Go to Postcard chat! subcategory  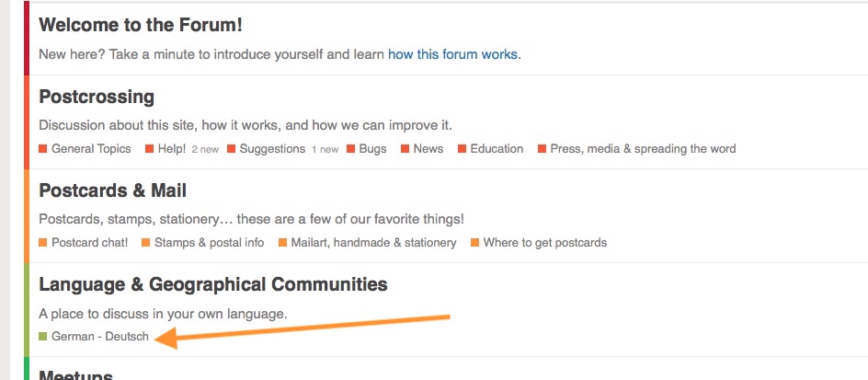[89, 243]
